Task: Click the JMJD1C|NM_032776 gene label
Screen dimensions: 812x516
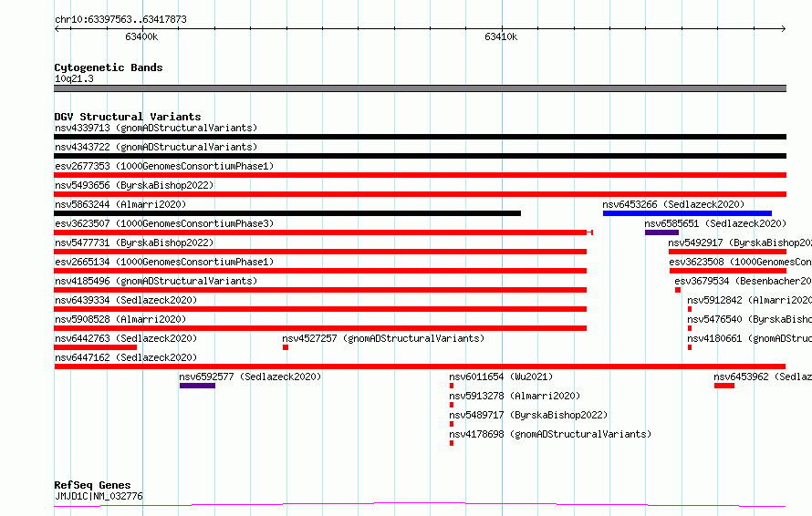Action: [x=99, y=496]
